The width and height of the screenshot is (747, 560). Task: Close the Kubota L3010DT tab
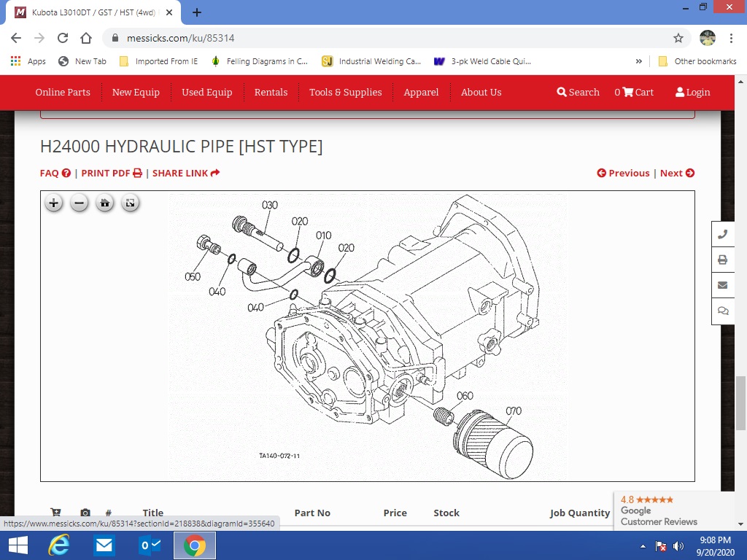click(x=169, y=13)
